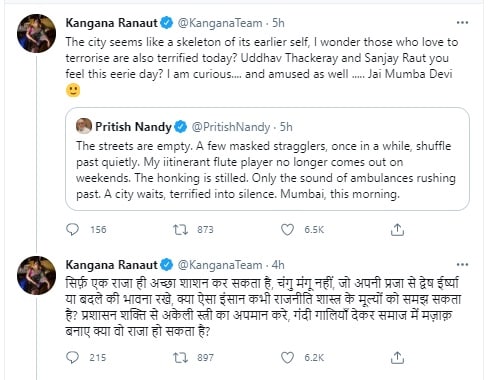Viewport: 488px width, 380px height.
Task: Like the Hindi tweet with 6.2K likes
Action: tap(287, 358)
